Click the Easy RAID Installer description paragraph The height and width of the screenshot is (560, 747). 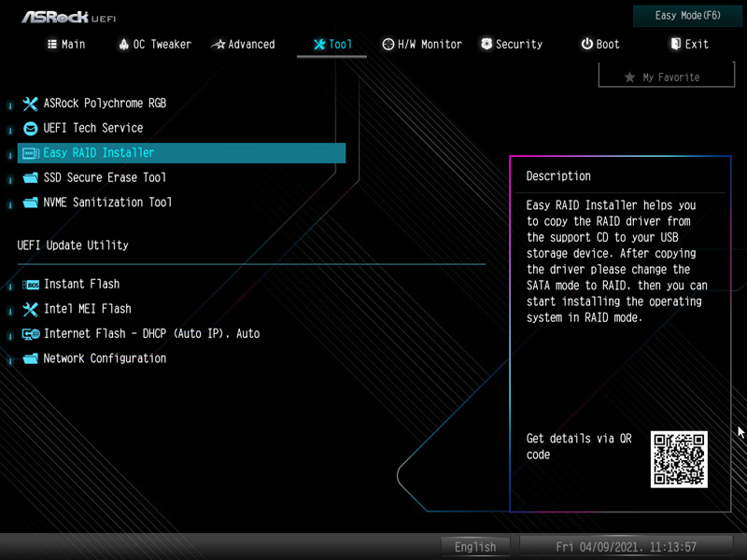click(x=617, y=261)
